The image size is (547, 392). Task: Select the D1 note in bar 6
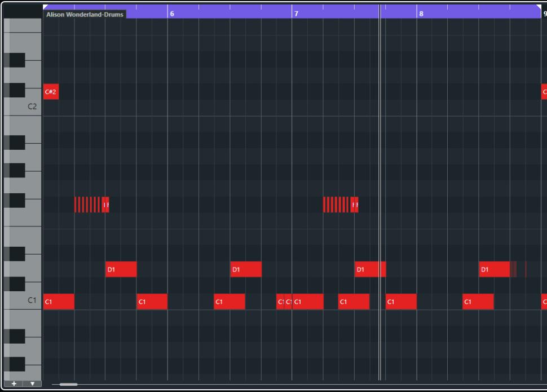(245, 269)
